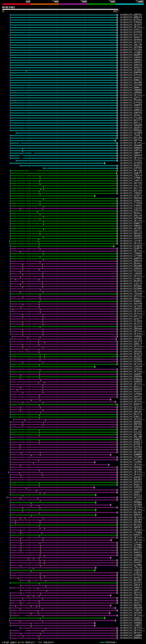146x644 pixels.
Task: Select the UniRef100_B3TLX6 label
Action: 131,35
